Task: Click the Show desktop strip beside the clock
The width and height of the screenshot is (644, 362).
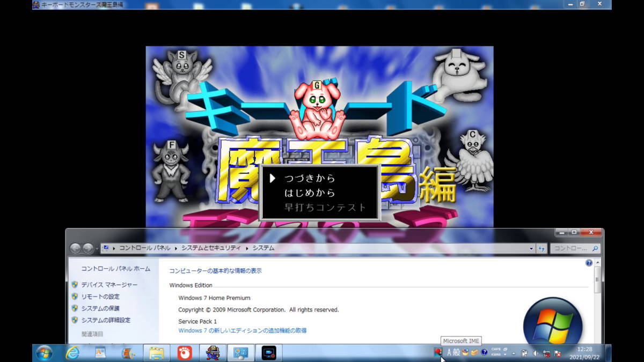Action: pos(608,353)
